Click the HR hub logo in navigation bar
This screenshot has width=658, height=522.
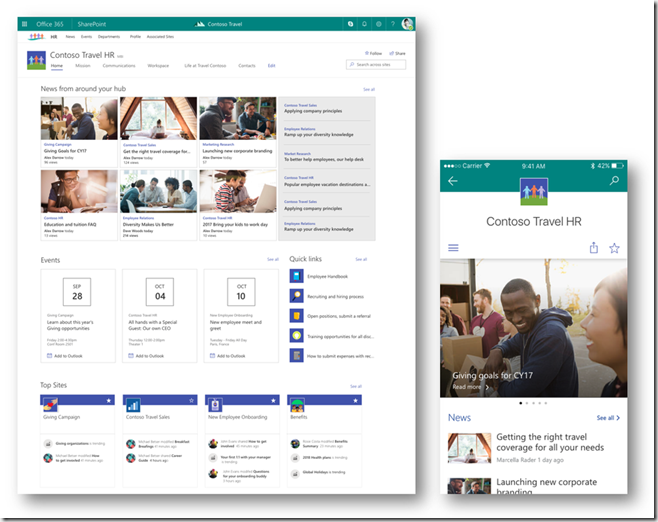pos(37,37)
